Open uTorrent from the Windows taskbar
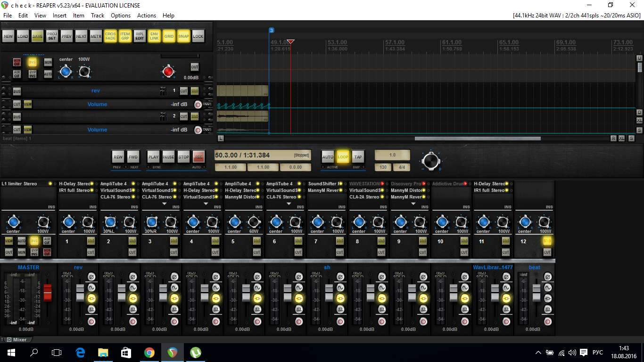The image size is (644, 362). pos(195,352)
